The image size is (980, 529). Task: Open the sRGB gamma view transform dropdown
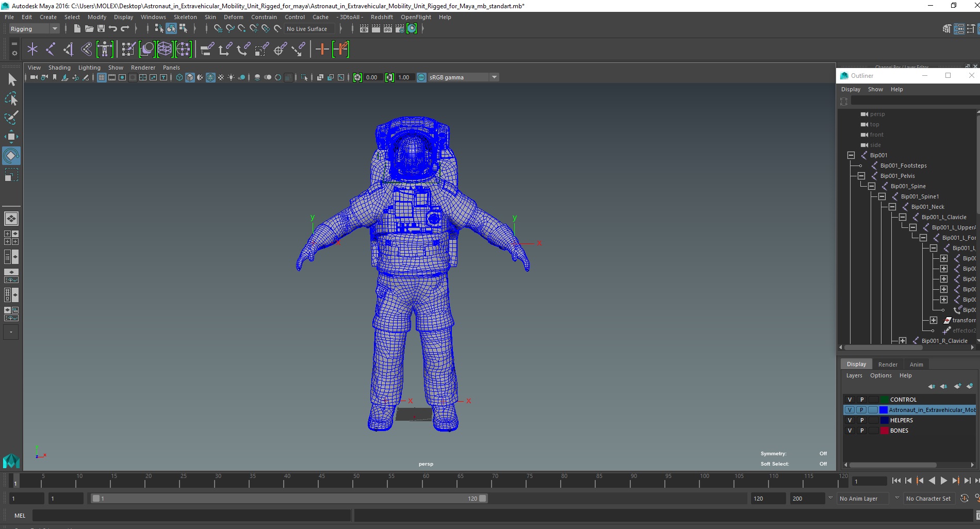(x=463, y=77)
